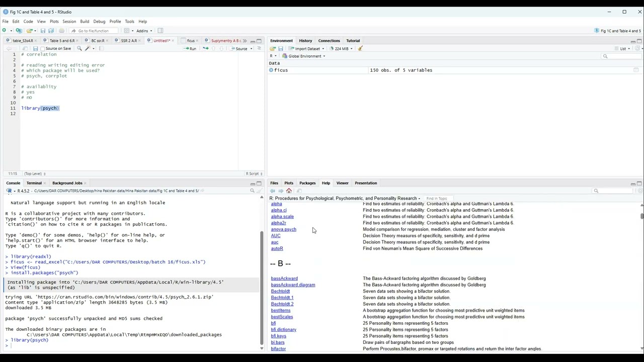Open the R Script file type selector
The image size is (644, 362).
(x=254, y=174)
